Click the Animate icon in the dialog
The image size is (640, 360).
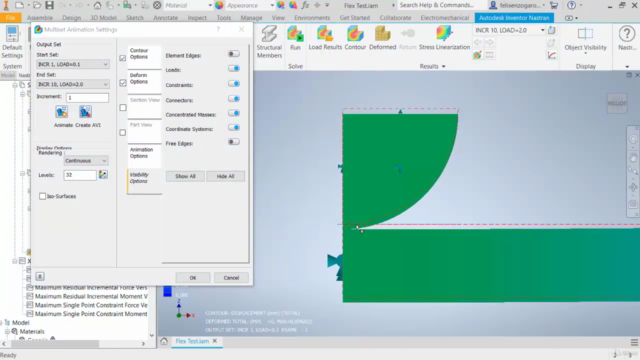click(x=62, y=112)
